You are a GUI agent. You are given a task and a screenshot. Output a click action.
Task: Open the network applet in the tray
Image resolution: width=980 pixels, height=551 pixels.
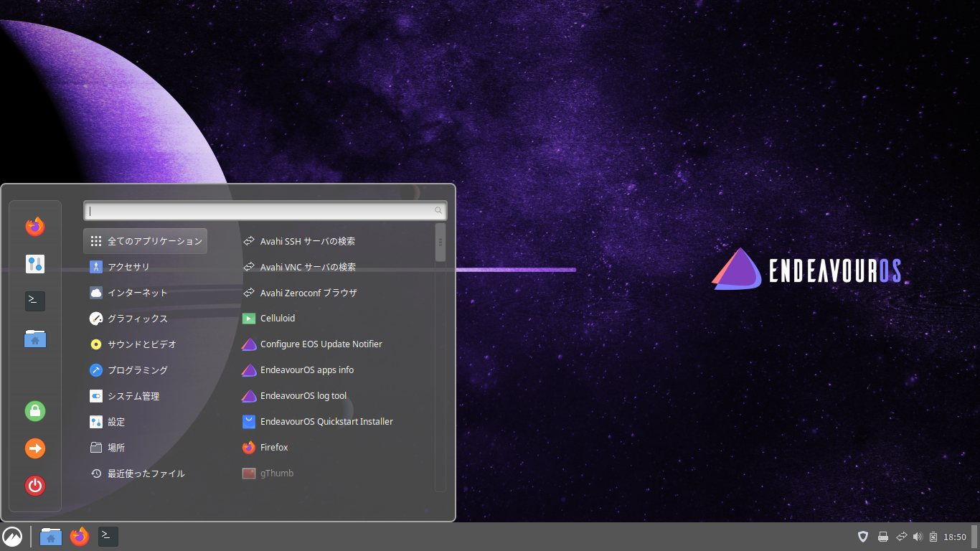pos(902,537)
